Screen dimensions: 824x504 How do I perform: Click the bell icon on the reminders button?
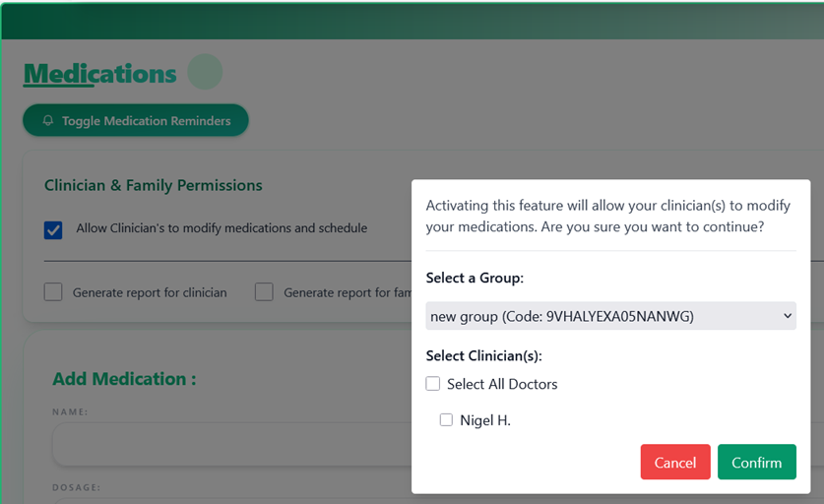pyautogui.click(x=48, y=121)
